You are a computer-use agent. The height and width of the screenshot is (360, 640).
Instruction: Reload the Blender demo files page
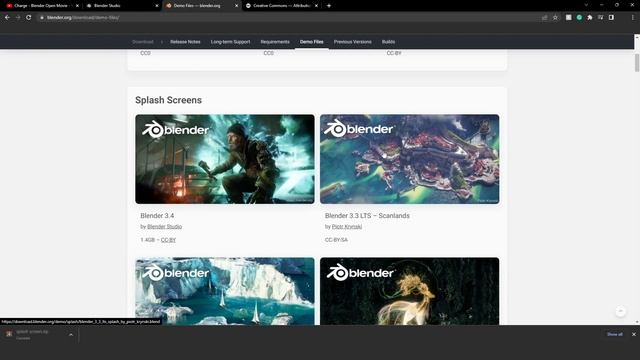click(x=29, y=18)
